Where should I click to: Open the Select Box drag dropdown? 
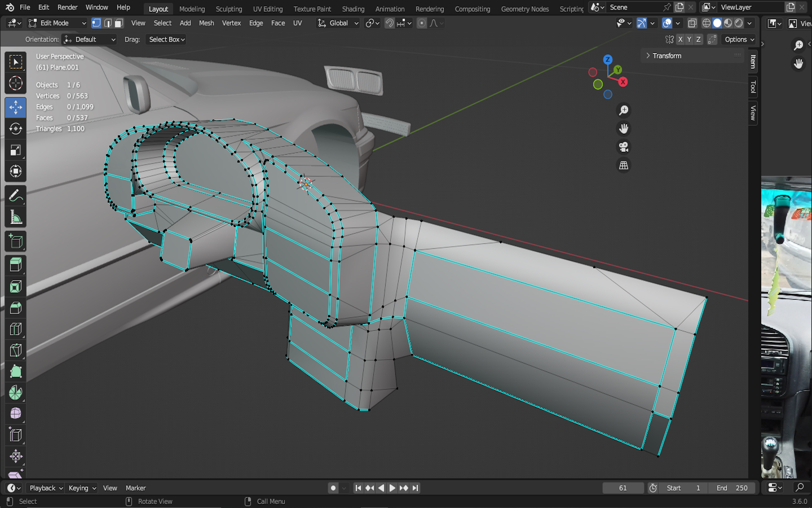click(166, 40)
